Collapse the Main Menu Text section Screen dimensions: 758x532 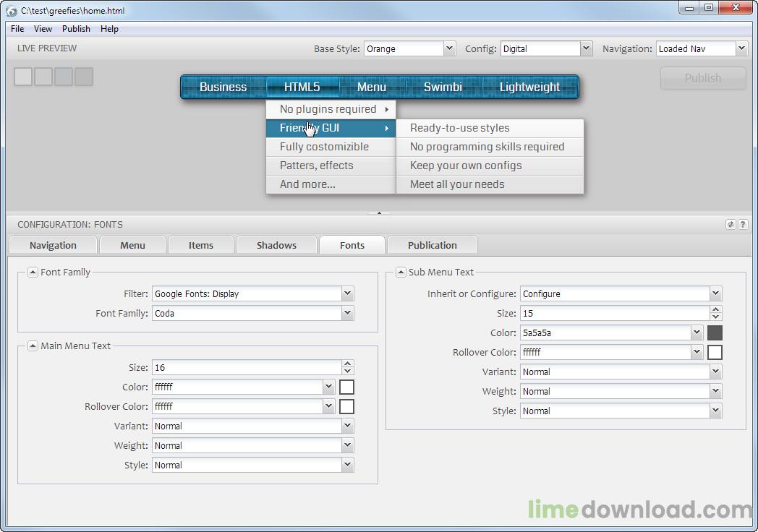33,346
